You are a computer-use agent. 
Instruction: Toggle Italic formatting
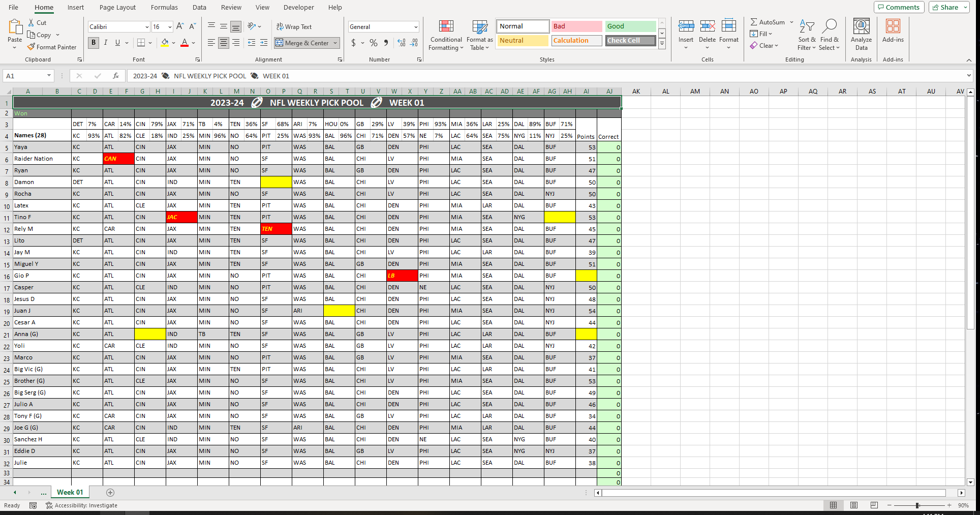pyautogui.click(x=106, y=43)
